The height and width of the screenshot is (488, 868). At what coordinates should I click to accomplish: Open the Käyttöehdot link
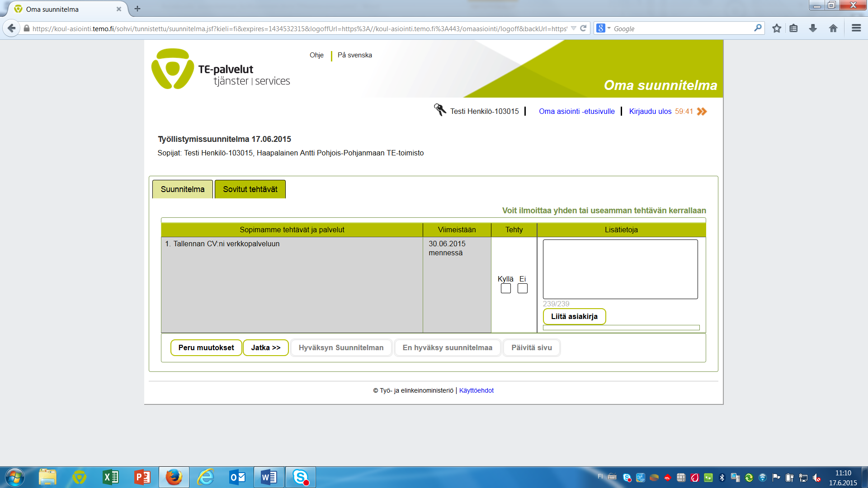pos(476,390)
